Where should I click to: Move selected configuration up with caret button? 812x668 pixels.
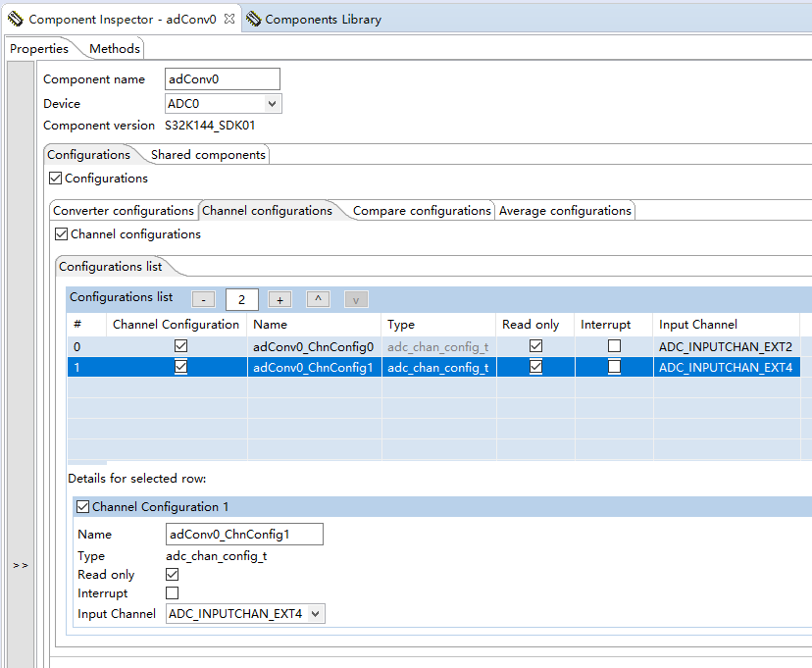[318, 299]
